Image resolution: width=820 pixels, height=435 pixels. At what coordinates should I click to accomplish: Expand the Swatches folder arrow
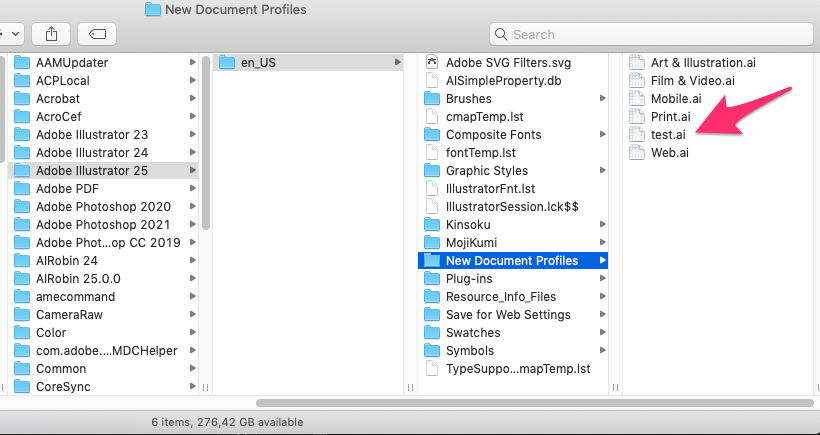coord(603,333)
